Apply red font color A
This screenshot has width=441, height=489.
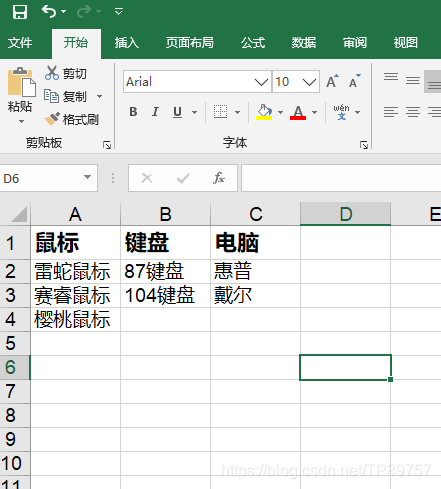298,112
